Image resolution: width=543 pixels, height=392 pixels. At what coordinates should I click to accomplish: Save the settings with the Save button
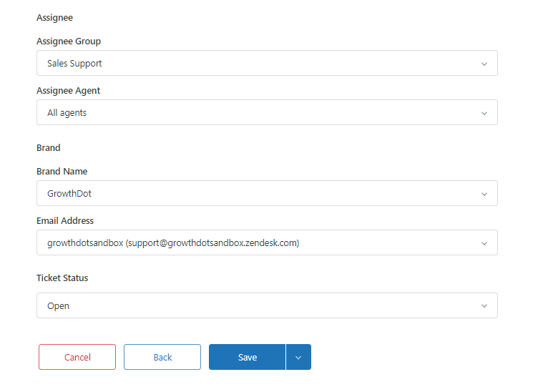(x=248, y=357)
